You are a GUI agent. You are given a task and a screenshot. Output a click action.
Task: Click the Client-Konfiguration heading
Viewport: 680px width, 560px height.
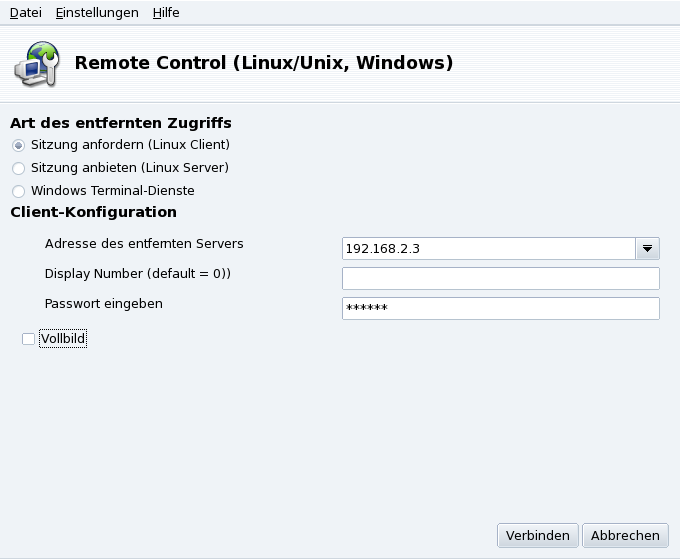tap(93, 212)
